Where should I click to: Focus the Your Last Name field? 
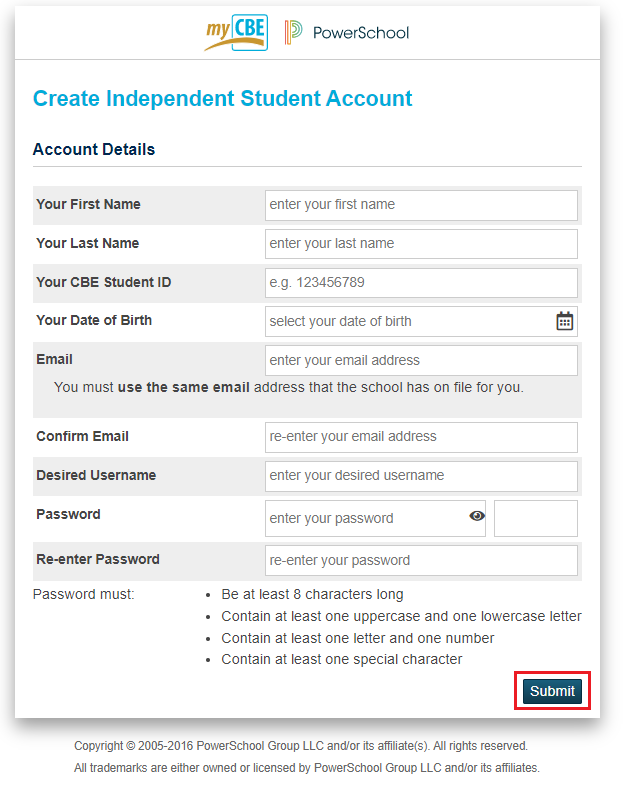click(421, 244)
